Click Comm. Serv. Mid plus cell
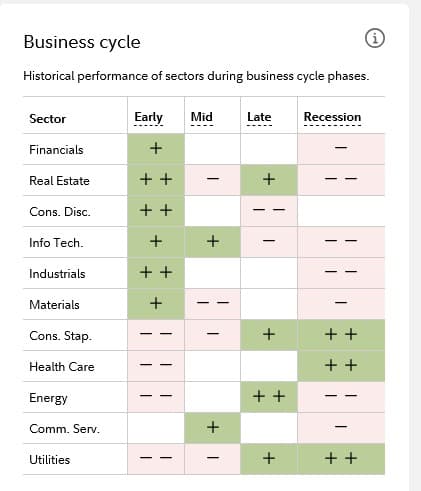This screenshot has width=421, height=491. [x=212, y=428]
